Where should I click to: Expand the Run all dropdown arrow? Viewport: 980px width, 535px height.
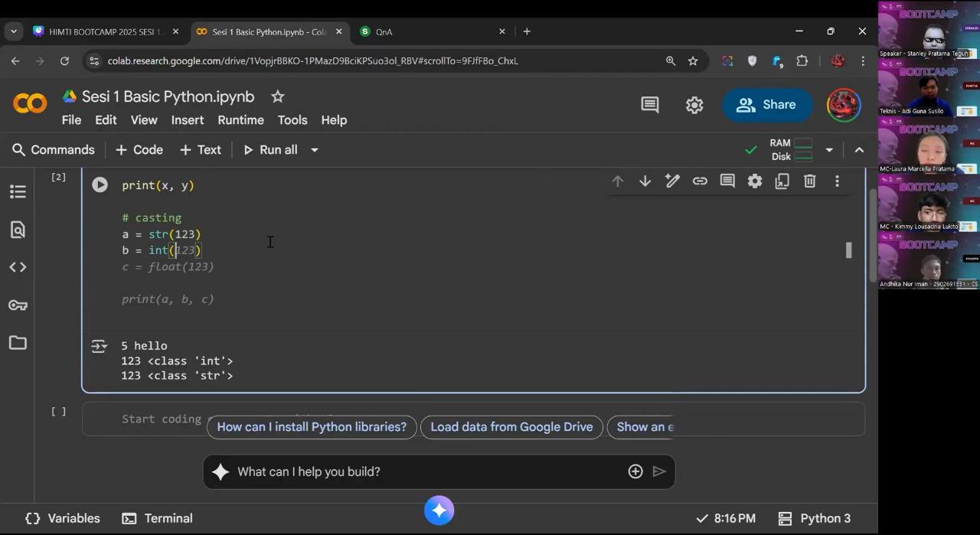(314, 150)
